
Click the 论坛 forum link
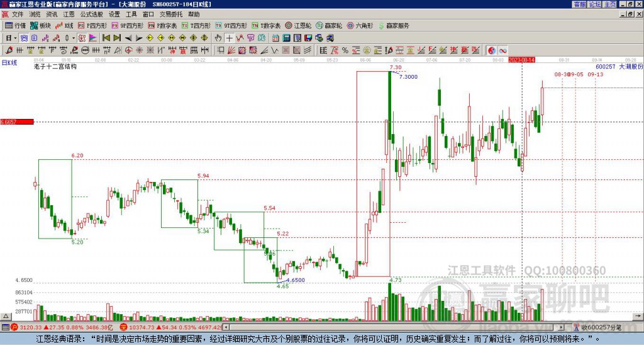(x=594, y=4)
